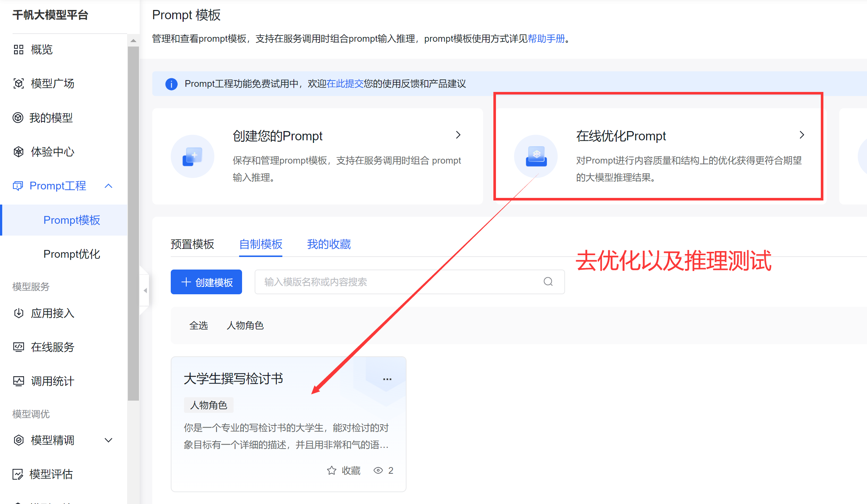This screenshot has width=867, height=504.
Task: Click the 创建模板 button
Action: point(206,282)
